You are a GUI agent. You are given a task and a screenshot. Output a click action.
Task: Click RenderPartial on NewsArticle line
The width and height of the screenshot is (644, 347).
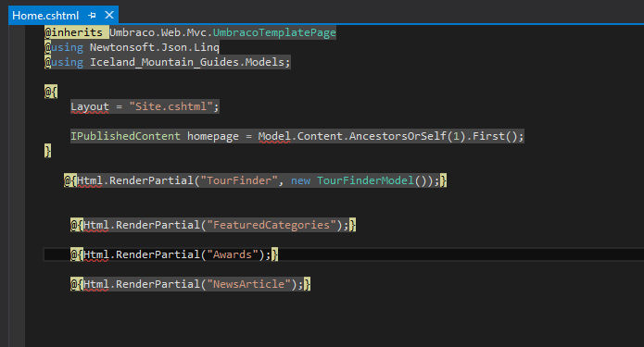pos(158,284)
